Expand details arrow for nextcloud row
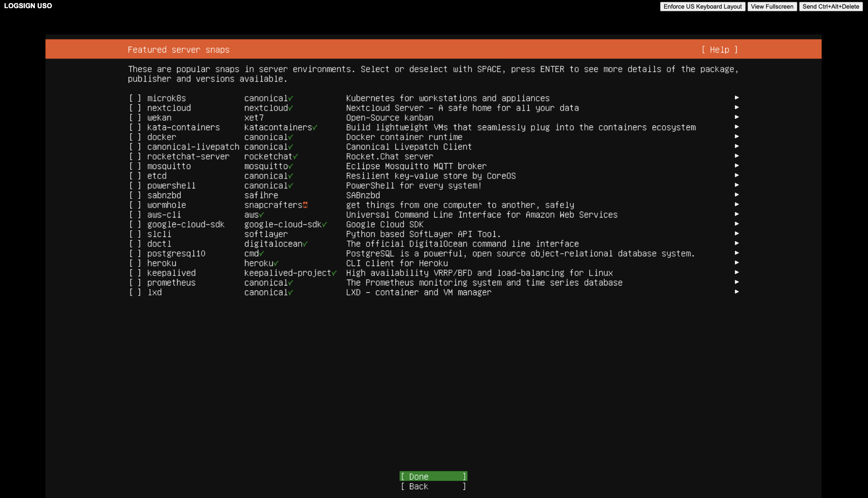The height and width of the screenshot is (498, 868). (737, 107)
